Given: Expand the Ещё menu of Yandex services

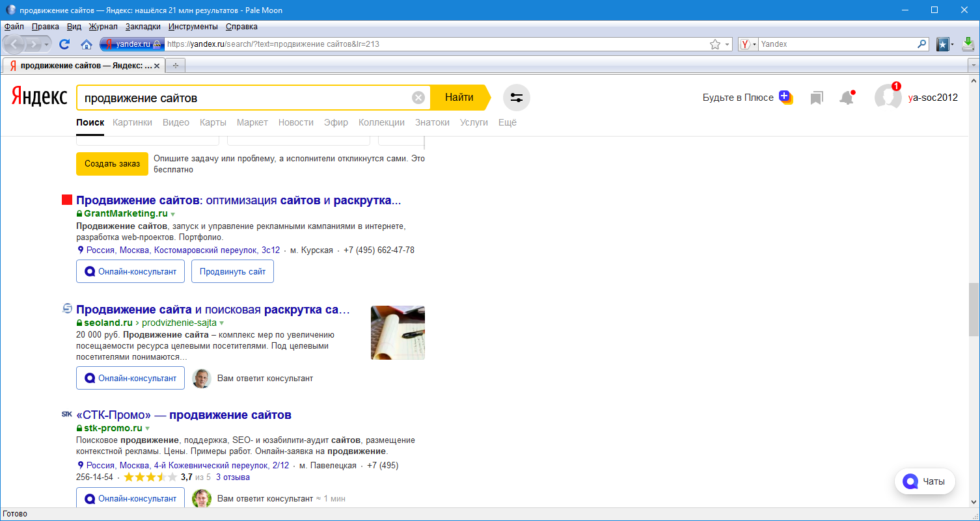Looking at the screenshot, I should coord(508,122).
